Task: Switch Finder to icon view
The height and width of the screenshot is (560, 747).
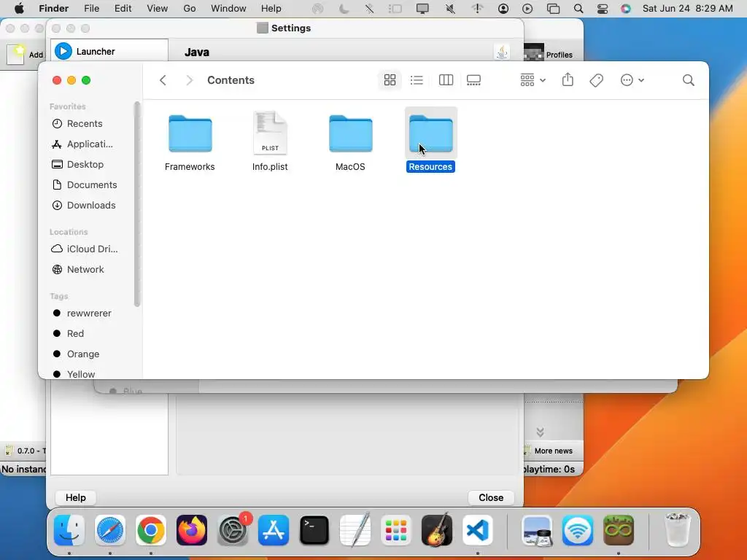Action: click(x=390, y=80)
